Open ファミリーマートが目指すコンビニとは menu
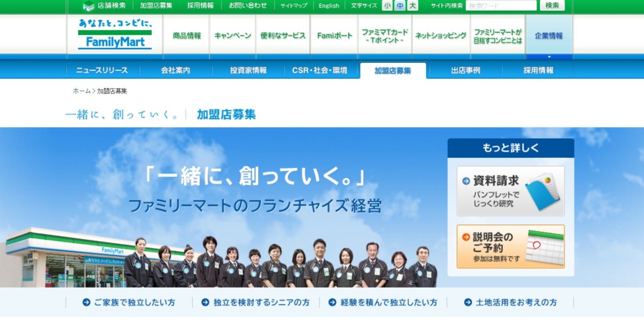 (x=497, y=36)
